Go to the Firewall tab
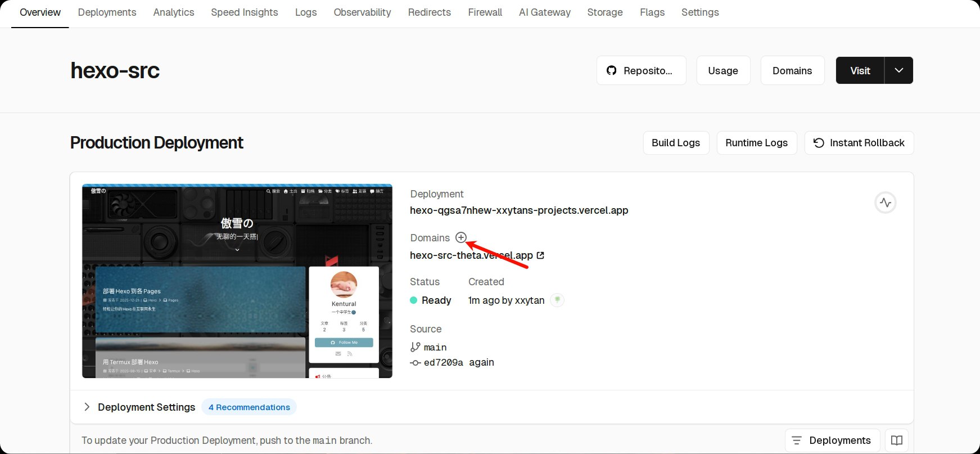The height and width of the screenshot is (454, 980). coord(485,12)
